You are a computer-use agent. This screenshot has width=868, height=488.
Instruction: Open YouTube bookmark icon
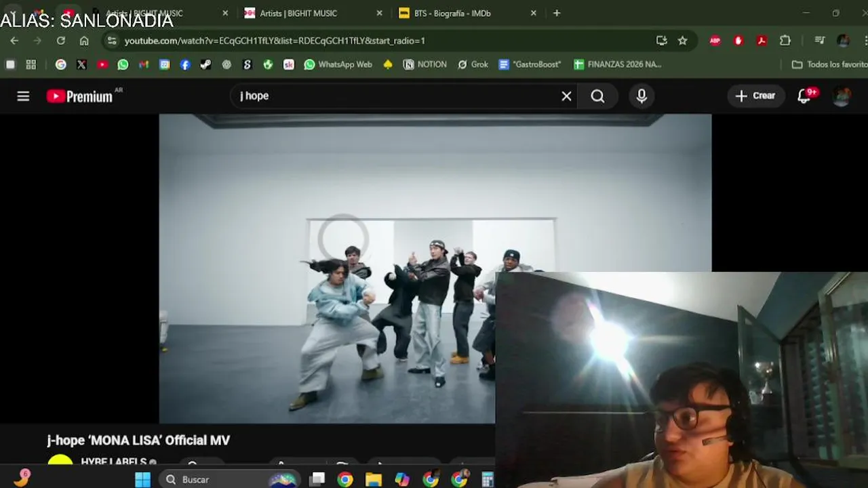[102, 64]
